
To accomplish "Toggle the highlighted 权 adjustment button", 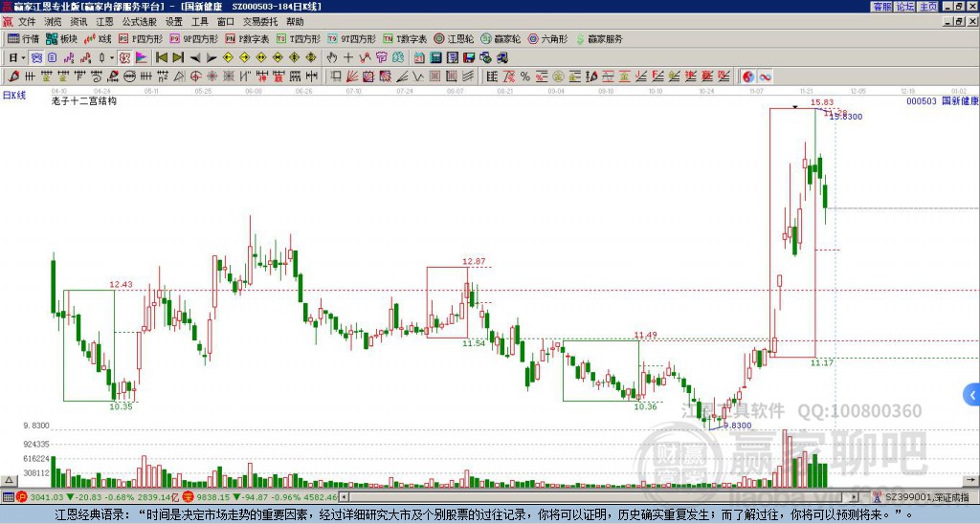I will coord(124,57).
